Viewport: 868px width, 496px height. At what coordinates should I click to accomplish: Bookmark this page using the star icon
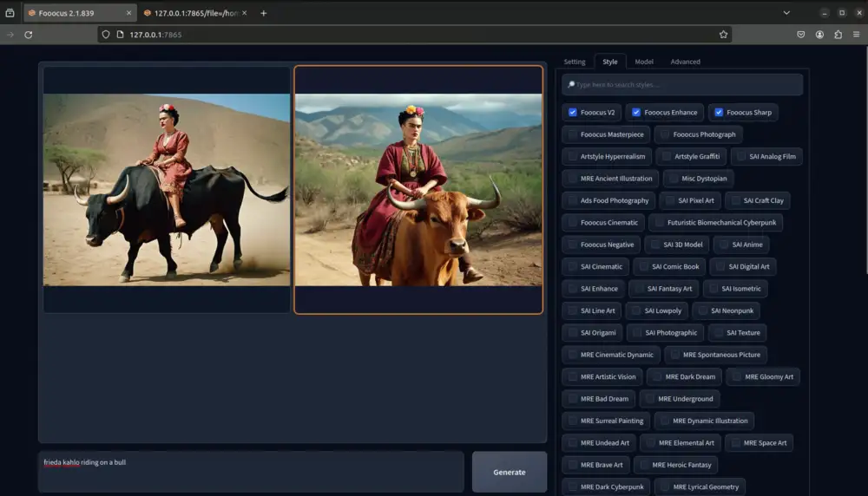723,35
